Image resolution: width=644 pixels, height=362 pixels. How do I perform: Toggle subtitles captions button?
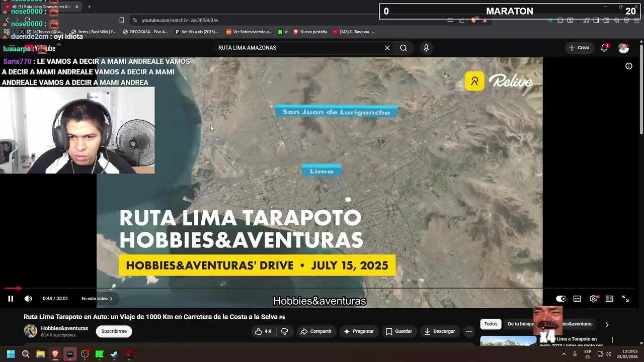(577, 299)
